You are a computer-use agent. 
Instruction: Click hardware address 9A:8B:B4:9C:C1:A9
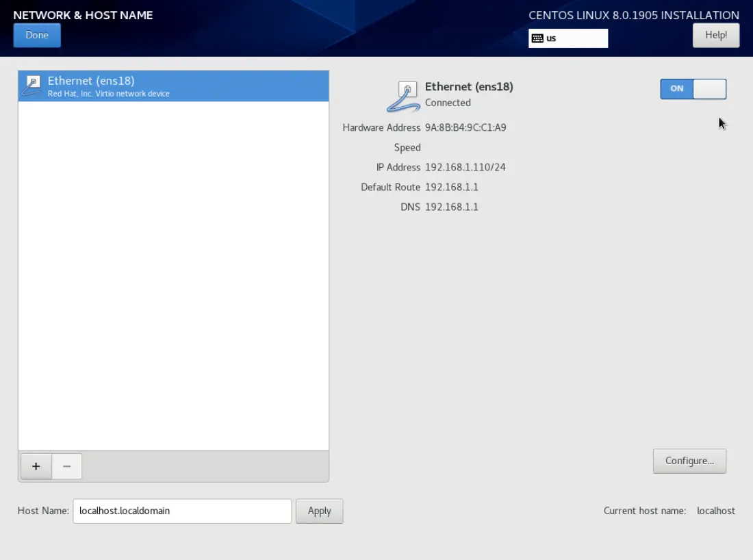[465, 128]
